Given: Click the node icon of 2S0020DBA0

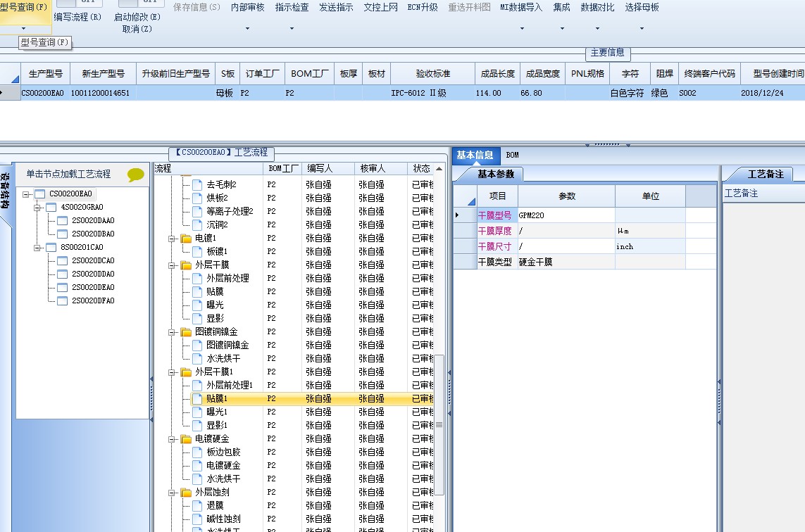Looking at the screenshot, I should tap(63, 234).
